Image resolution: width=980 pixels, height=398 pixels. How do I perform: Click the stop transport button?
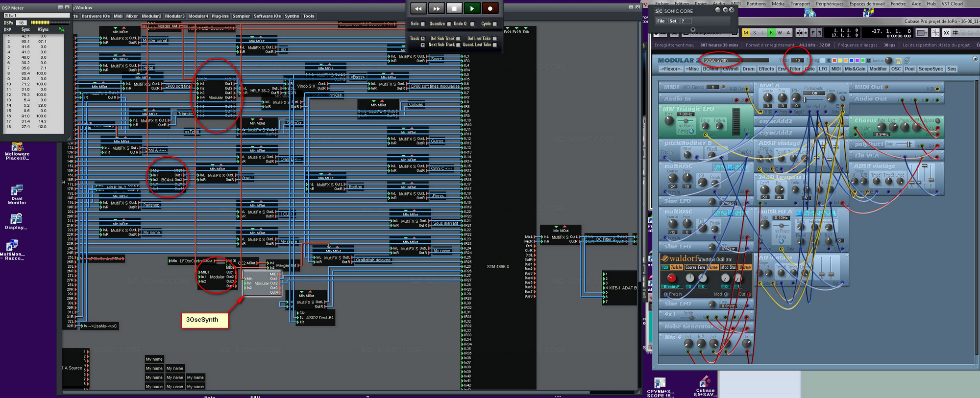454,8
